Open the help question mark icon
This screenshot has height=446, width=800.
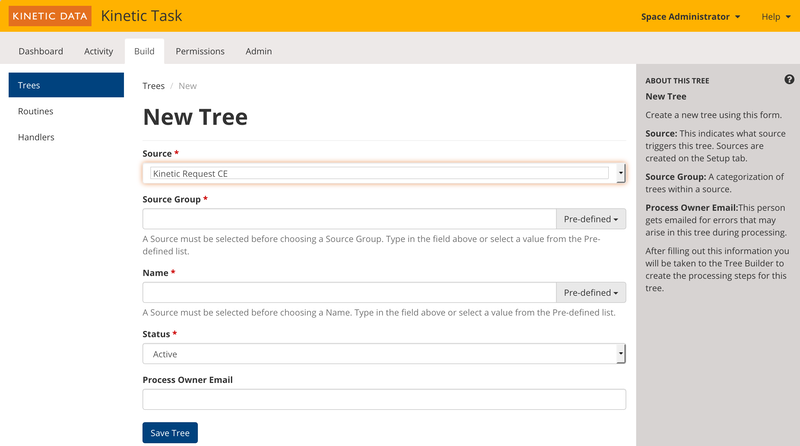point(789,80)
